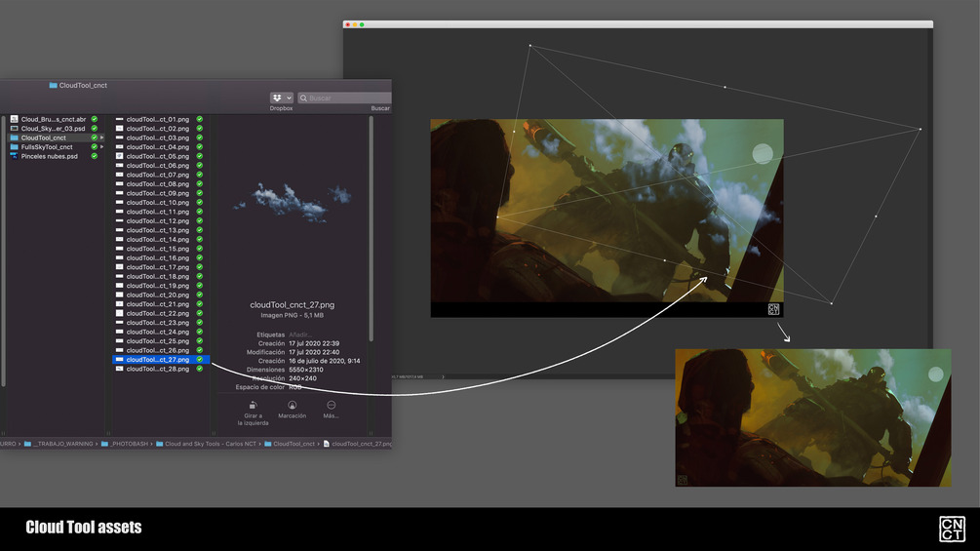Screen dimensions: 980x551
Task: Click the Girar a la izquierda rotate icon
Action: click(x=254, y=405)
